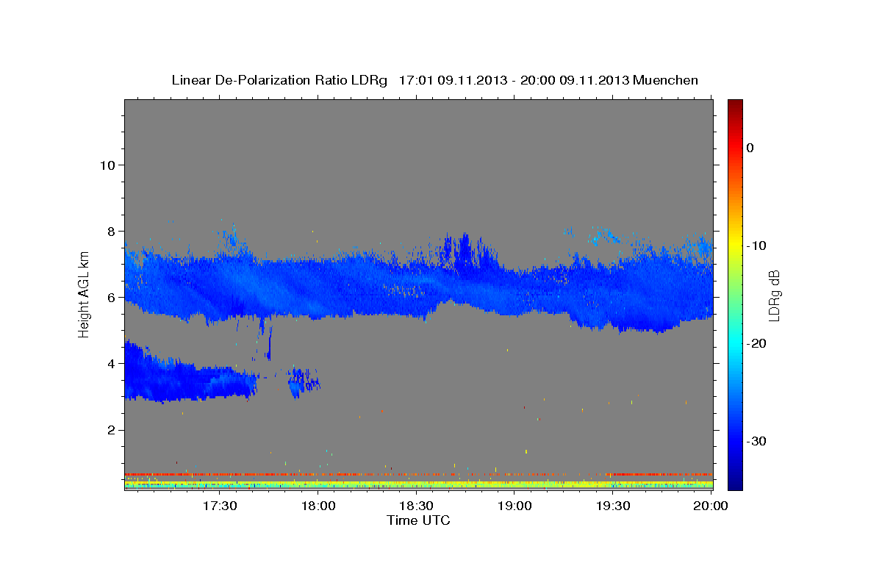Click the dark red top of colorbar
The image size is (882, 588).
click(735, 107)
